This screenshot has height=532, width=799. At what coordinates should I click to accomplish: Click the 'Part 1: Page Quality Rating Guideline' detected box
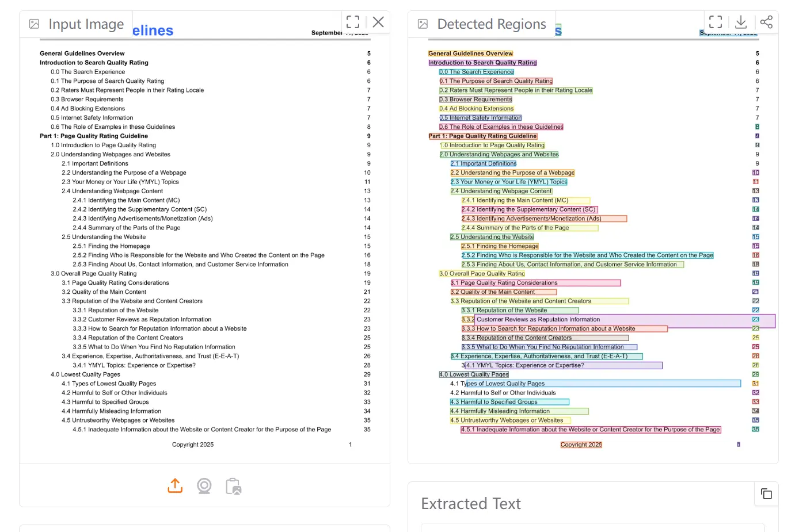click(x=482, y=136)
